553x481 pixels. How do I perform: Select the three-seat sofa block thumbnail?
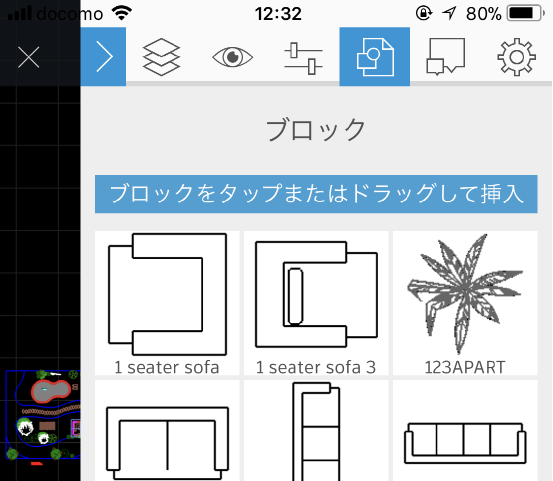point(465,431)
